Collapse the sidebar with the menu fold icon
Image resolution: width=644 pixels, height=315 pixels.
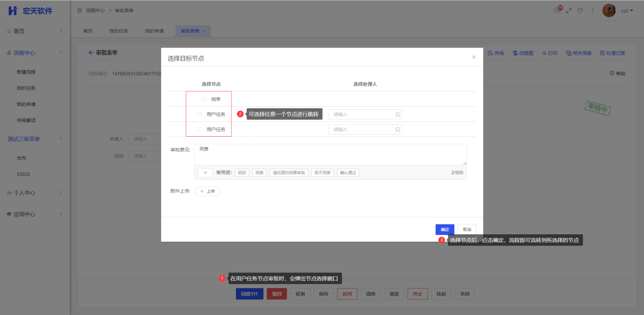[x=80, y=11]
